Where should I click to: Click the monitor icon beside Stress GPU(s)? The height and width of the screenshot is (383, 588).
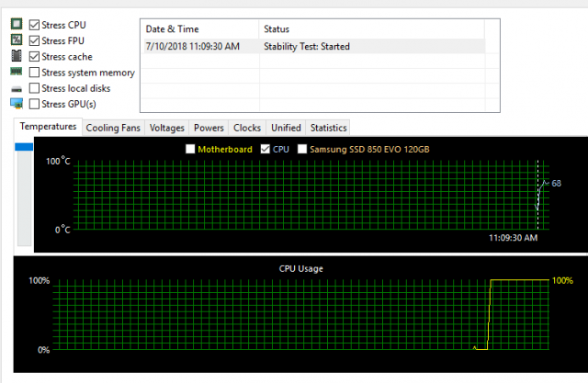click(17, 104)
